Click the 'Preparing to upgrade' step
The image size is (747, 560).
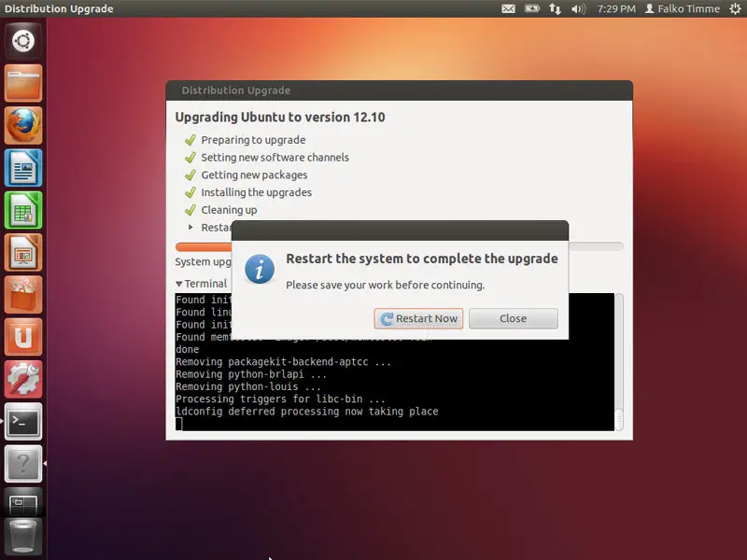tap(253, 140)
